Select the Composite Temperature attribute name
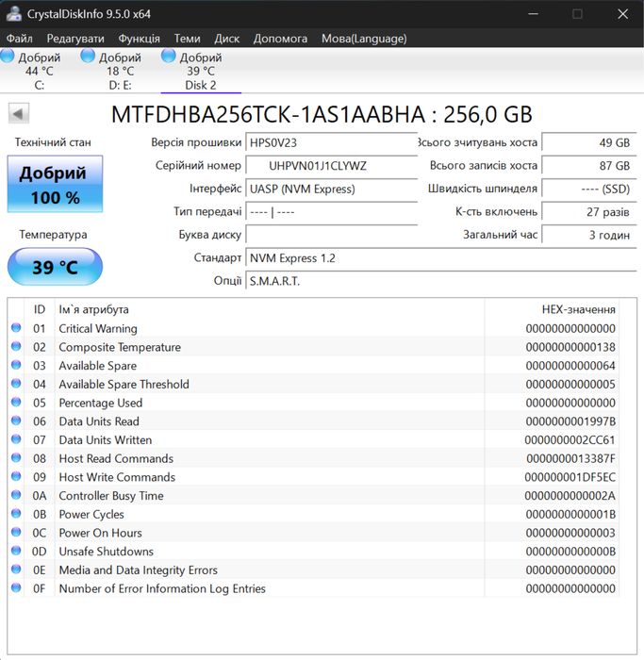The image size is (644, 660). tap(120, 347)
